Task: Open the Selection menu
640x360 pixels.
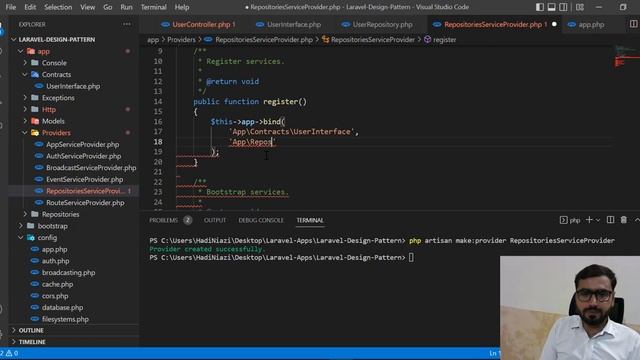Action: click(x=58, y=7)
